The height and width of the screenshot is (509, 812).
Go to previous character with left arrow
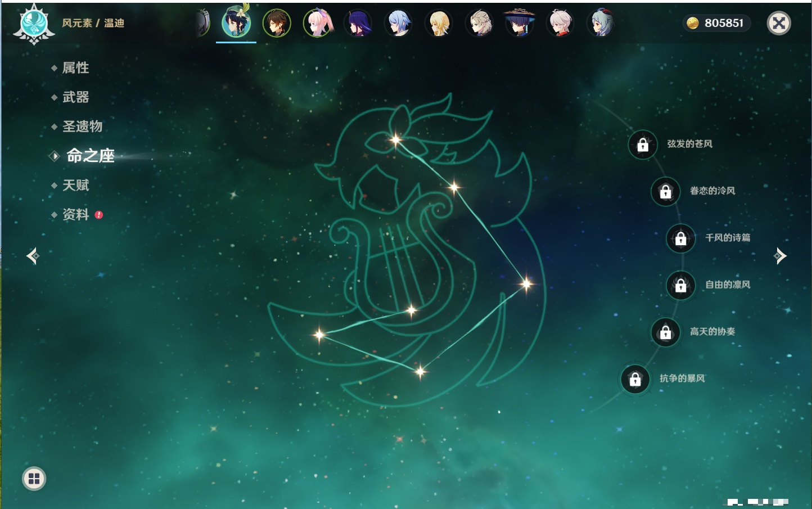[x=33, y=256]
